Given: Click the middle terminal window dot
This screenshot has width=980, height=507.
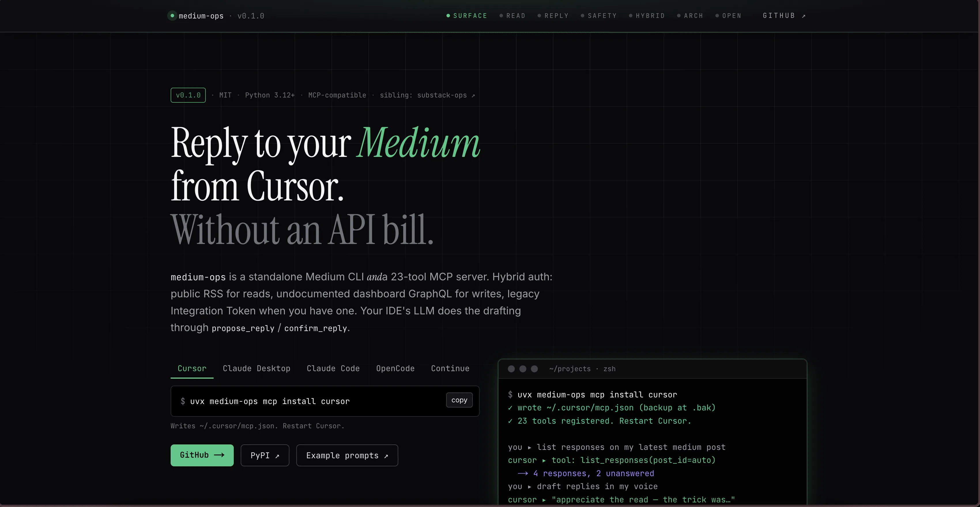Looking at the screenshot, I should click(523, 369).
